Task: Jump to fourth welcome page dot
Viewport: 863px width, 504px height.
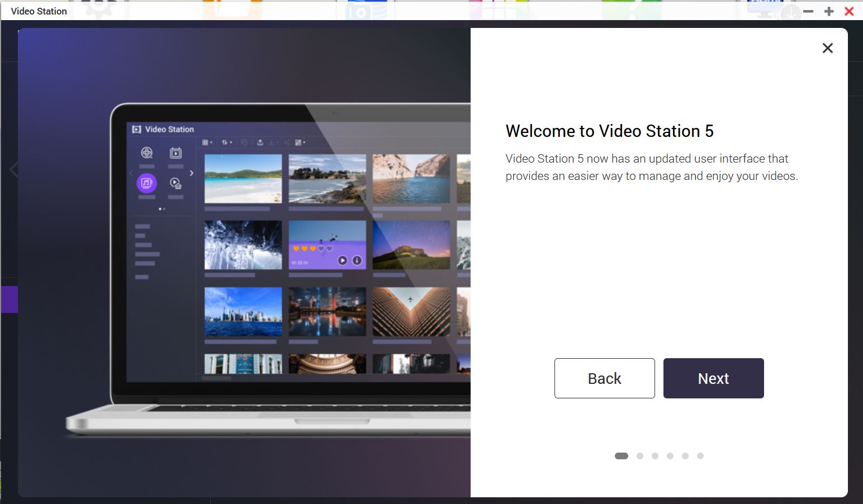Action: (670, 456)
